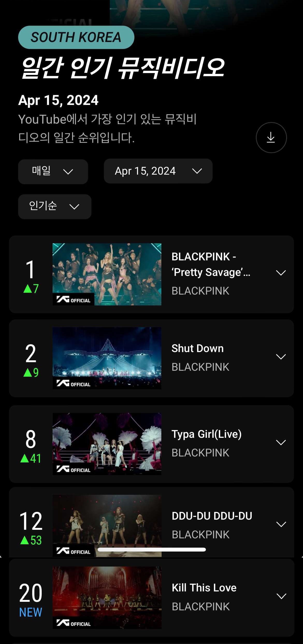
Task: Open the 인기순 sort dropdown
Action: pos(55,206)
